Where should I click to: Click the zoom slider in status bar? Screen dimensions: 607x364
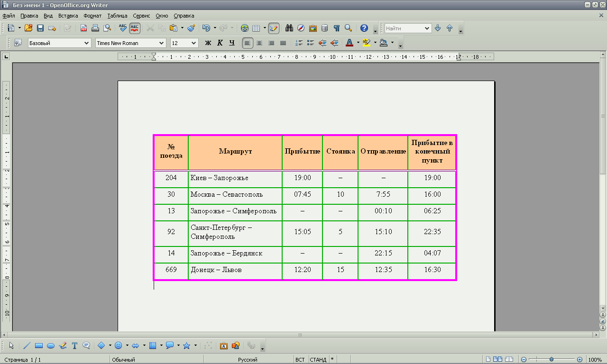click(x=552, y=360)
